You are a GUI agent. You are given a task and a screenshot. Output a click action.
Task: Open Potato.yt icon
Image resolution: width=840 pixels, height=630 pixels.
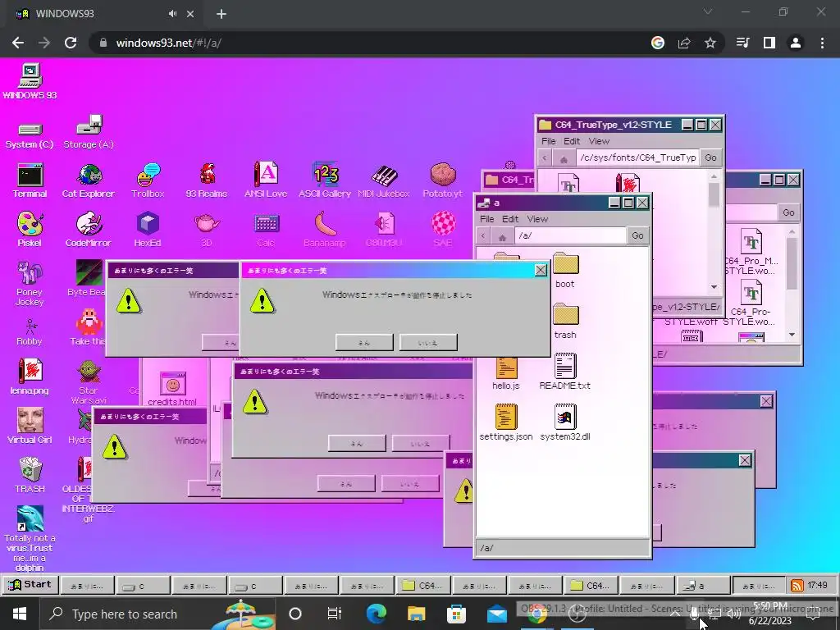442,180
